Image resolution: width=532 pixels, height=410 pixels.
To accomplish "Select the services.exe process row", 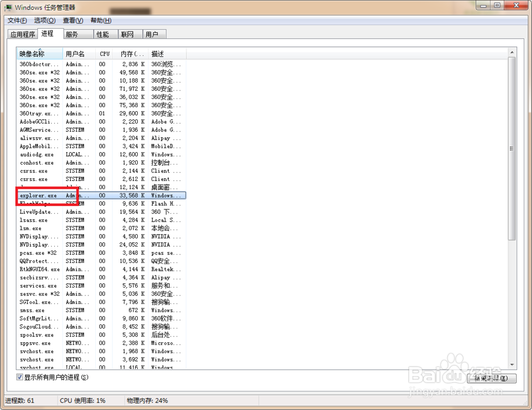I will pos(101,286).
